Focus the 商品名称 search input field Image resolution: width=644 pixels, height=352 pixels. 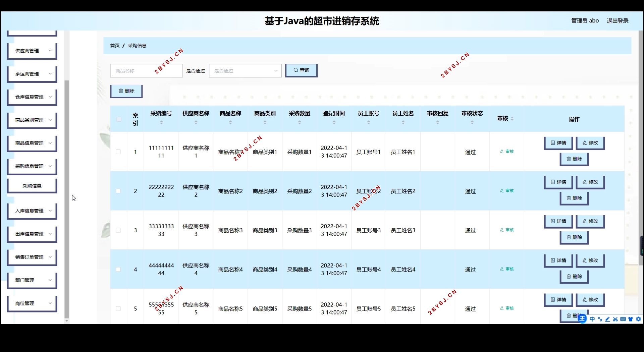[146, 71]
